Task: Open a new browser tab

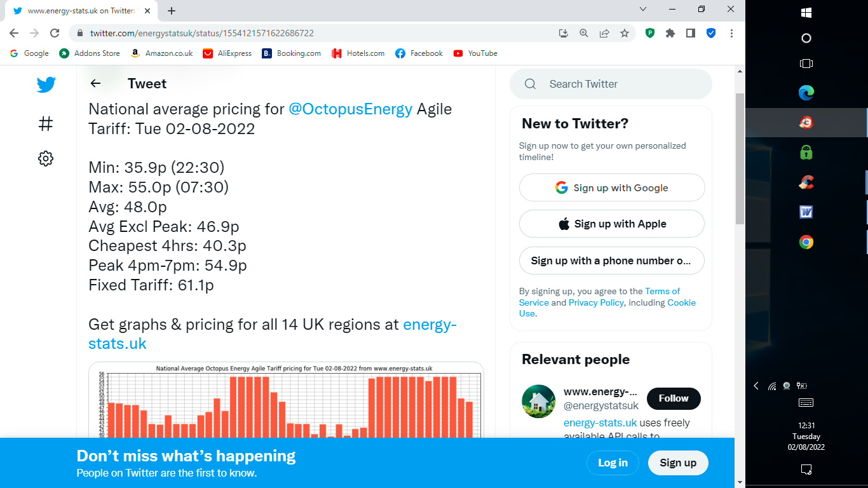Action: point(172,11)
